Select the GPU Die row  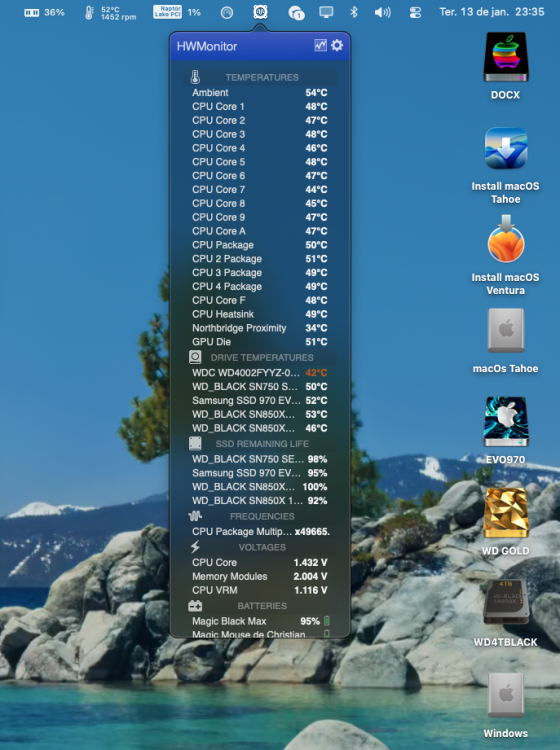click(260, 342)
